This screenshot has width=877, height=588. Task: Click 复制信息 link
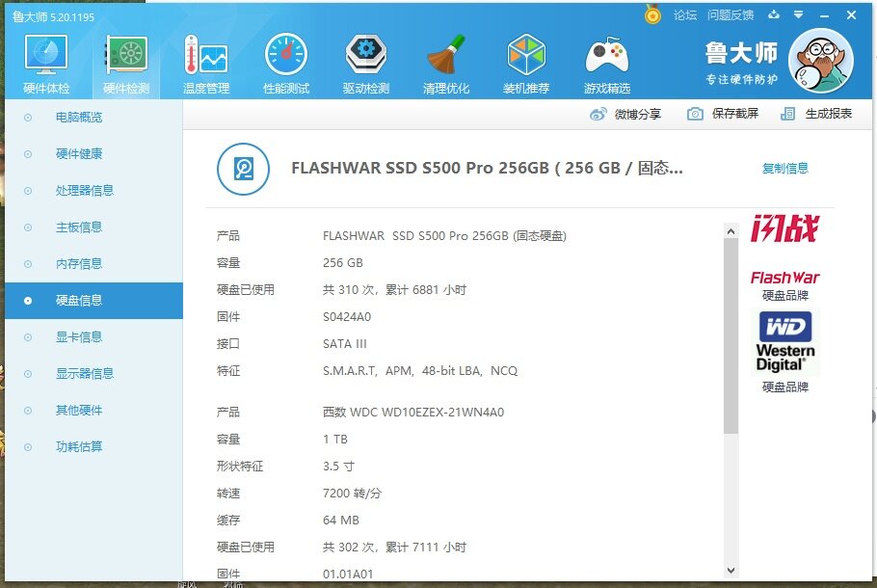pyautogui.click(x=784, y=169)
